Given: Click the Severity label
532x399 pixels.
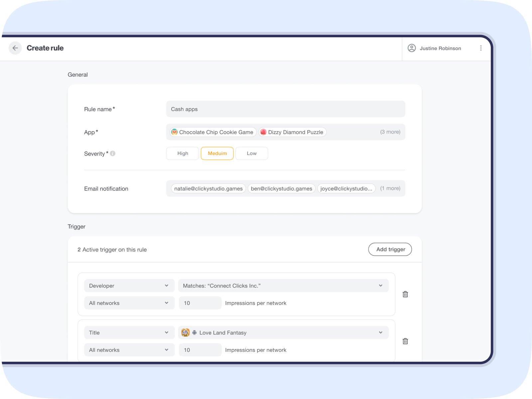Looking at the screenshot, I should [96, 154].
